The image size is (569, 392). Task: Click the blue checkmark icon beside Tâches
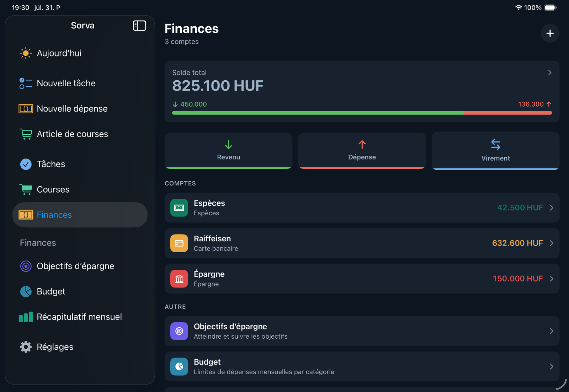coord(26,164)
